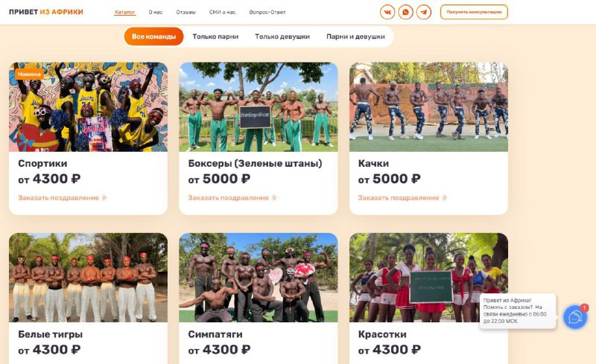Click the Получить консультацию button

coord(474,12)
